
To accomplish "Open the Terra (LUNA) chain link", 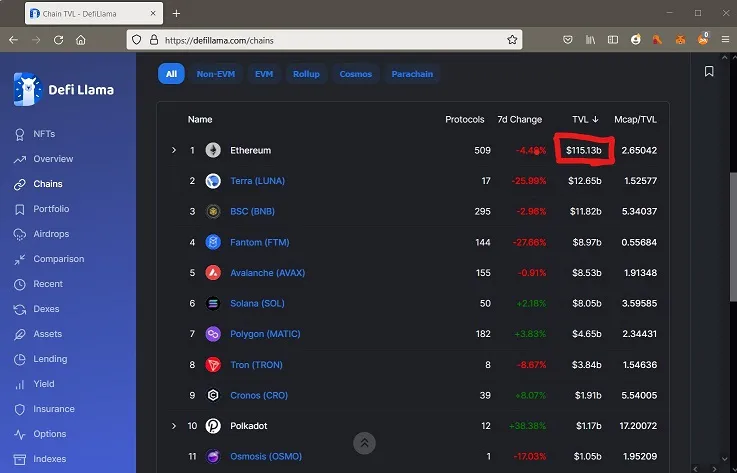I will tap(258, 181).
